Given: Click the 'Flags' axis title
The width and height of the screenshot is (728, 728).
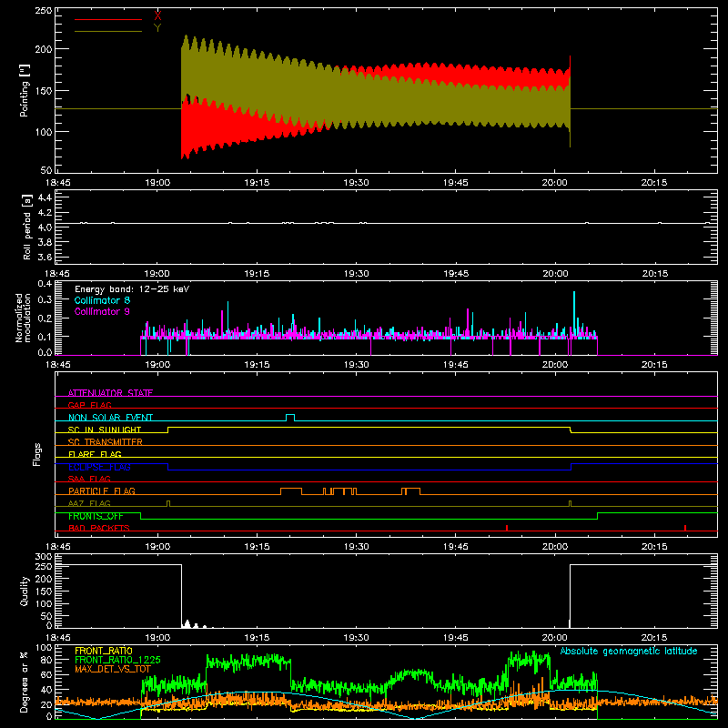Looking at the screenshot, I should tap(37, 454).
